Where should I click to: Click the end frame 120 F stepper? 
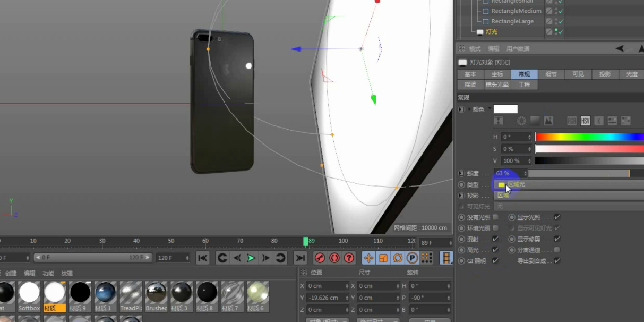(x=187, y=258)
